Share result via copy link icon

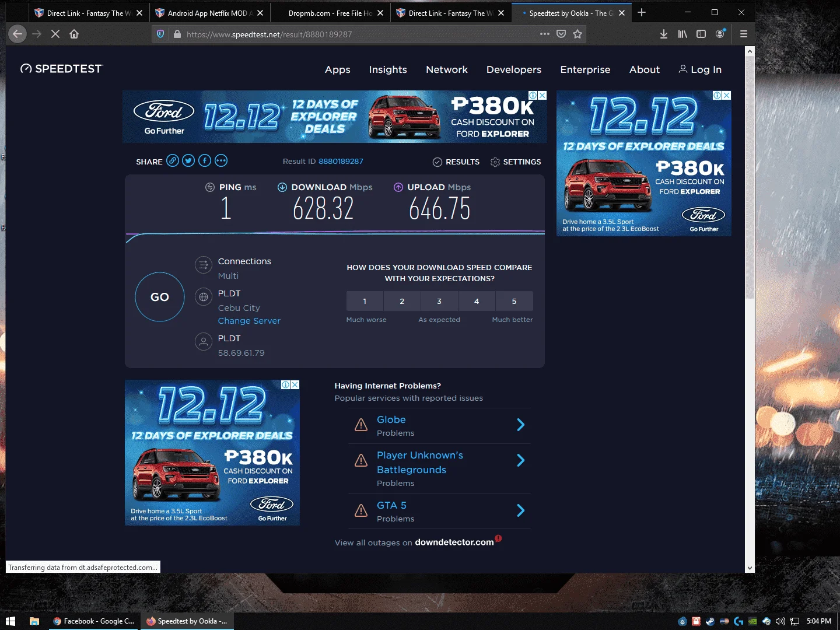pos(173,160)
